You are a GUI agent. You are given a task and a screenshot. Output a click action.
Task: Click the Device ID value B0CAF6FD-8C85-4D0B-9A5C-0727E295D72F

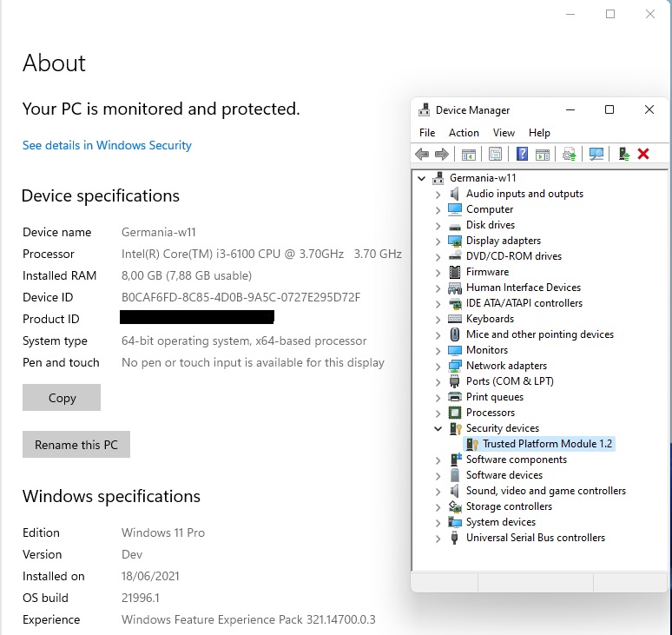click(240, 297)
